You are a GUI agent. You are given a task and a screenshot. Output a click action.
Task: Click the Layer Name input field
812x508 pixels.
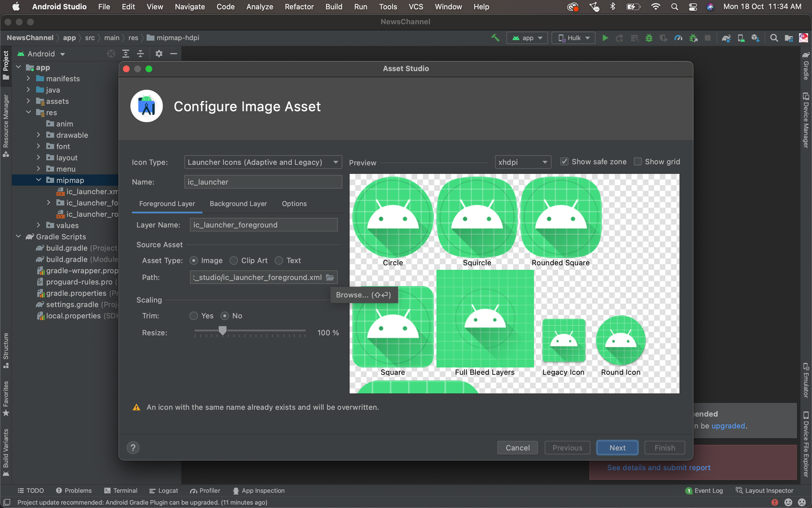264,225
